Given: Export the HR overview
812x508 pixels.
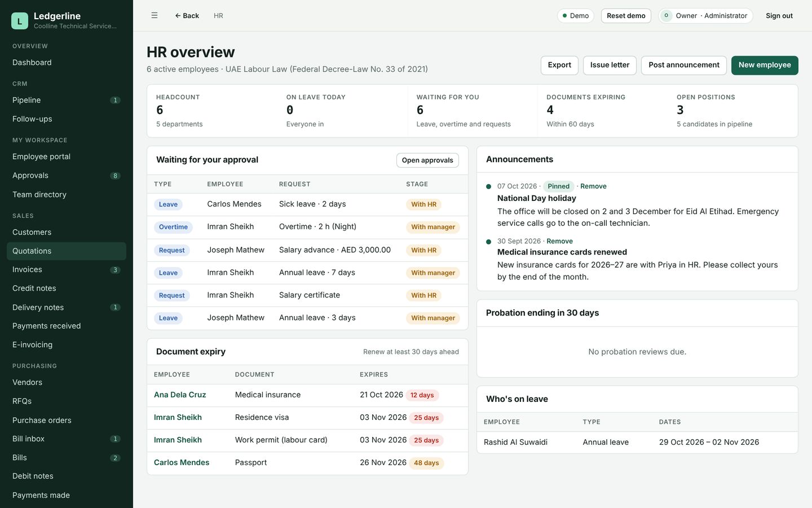Looking at the screenshot, I should coord(559,65).
